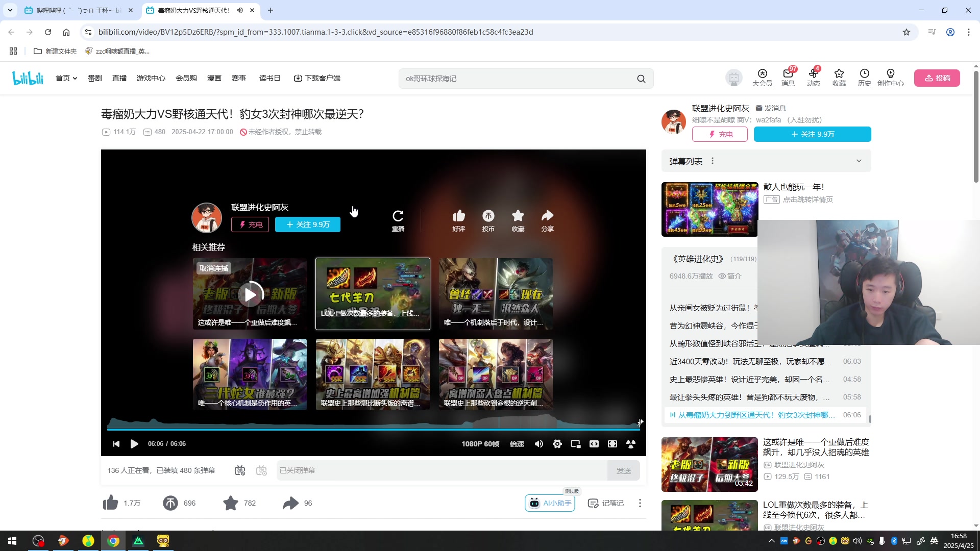Open 漫画 nav item
The height and width of the screenshot is (551, 980).
[x=214, y=78]
